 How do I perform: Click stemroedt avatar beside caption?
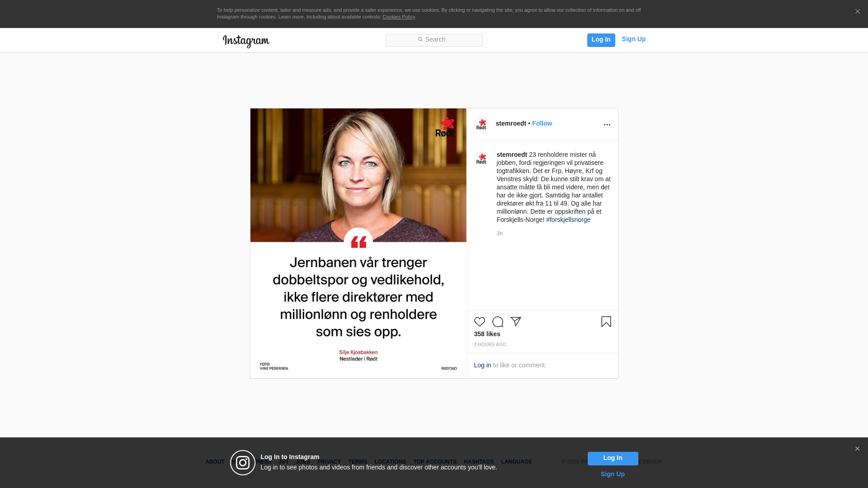pos(481,159)
